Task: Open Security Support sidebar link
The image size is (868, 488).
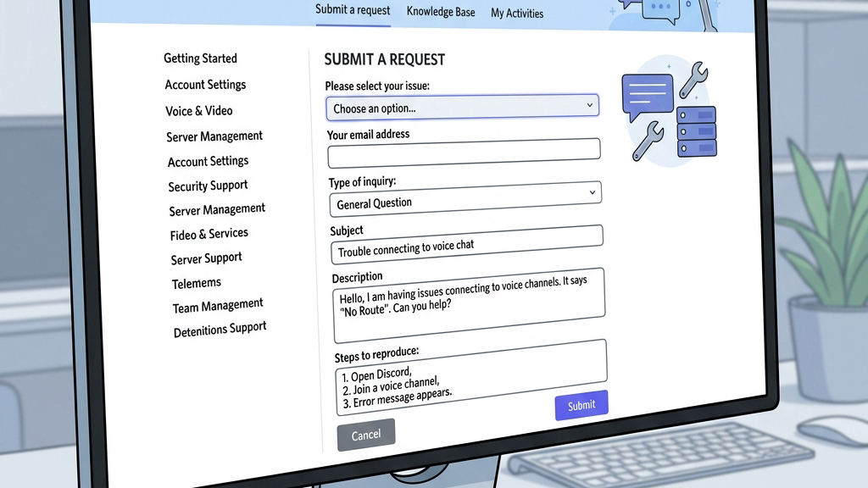Action: click(208, 186)
